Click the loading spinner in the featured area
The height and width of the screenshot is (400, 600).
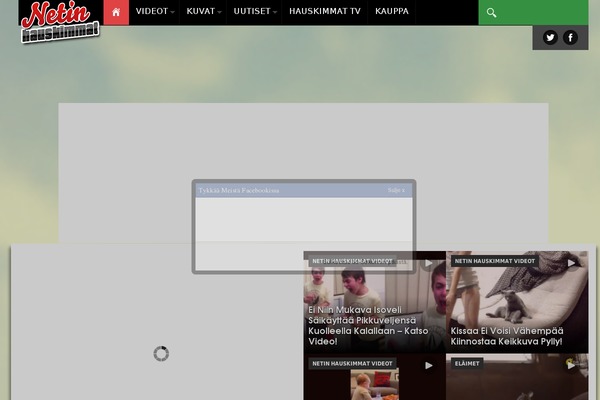tap(161, 354)
